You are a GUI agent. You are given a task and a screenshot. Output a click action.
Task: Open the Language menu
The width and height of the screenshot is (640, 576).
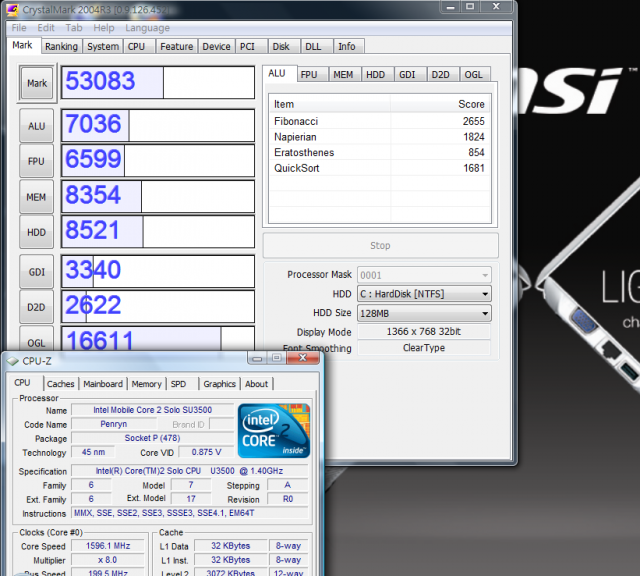click(x=147, y=28)
